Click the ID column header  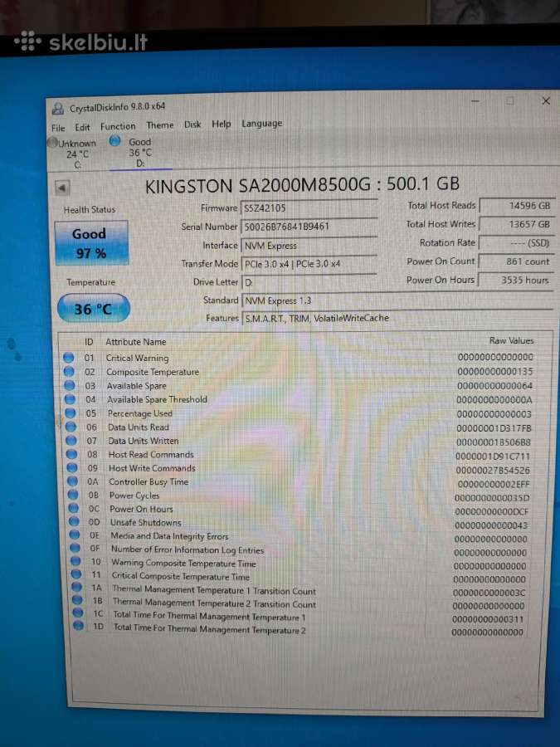pos(89,342)
